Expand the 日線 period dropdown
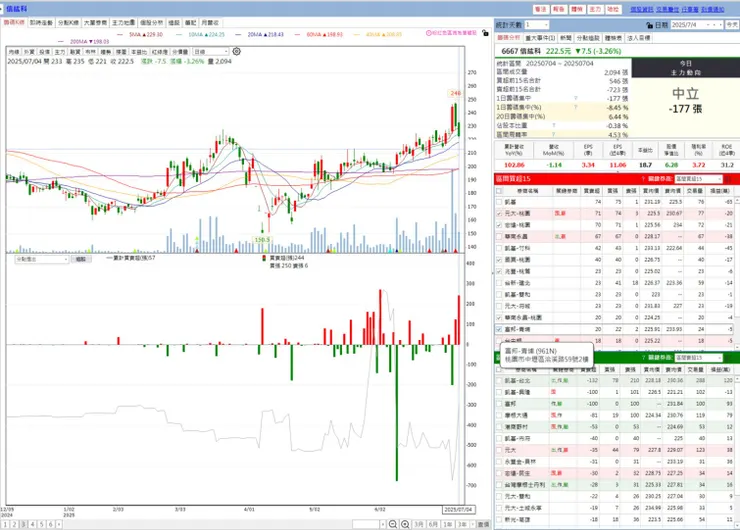Image resolution: width=740 pixels, height=530 pixels. pos(210,51)
